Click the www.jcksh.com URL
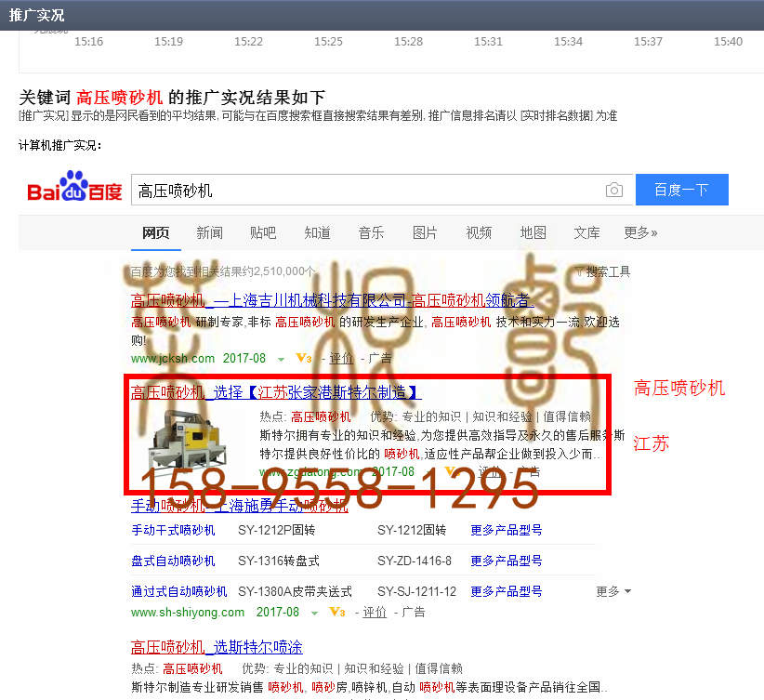Image resolution: width=764 pixels, height=700 pixels. click(173, 358)
